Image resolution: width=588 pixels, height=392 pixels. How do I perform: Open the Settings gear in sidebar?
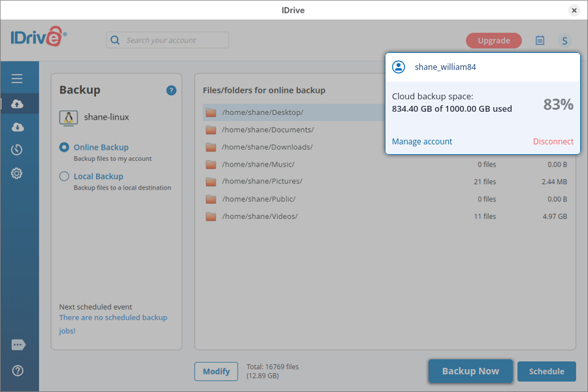pyautogui.click(x=16, y=173)
